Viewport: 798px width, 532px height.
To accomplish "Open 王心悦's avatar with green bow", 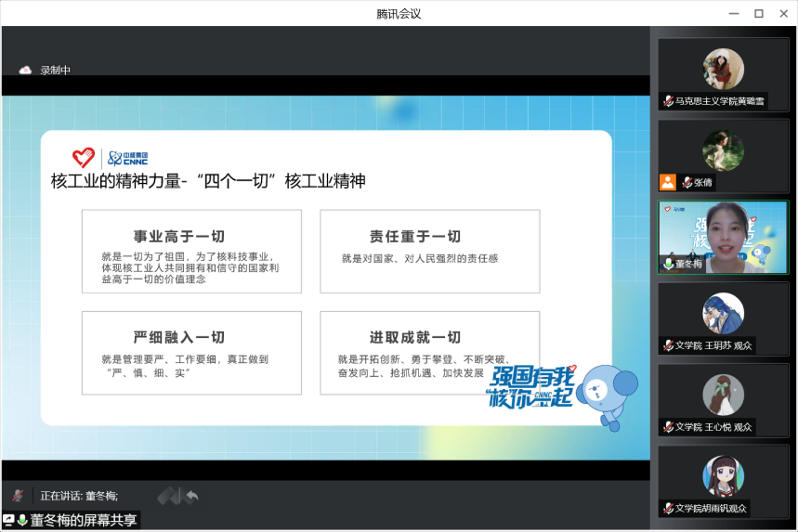I will click(x=723, y=395).
